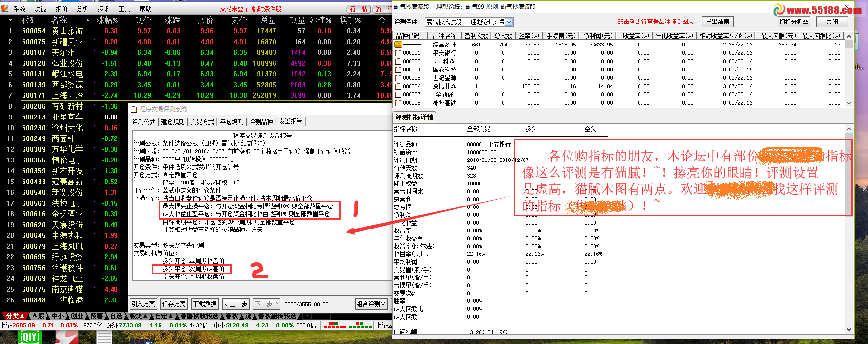Open the 组合评测 dropdown button
The width and height of the screenshot is (868, 344).
[x=371, y=304]
